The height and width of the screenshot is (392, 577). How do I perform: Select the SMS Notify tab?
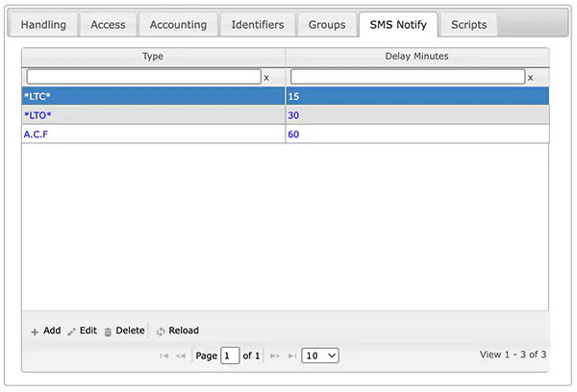tap(398, 25)
